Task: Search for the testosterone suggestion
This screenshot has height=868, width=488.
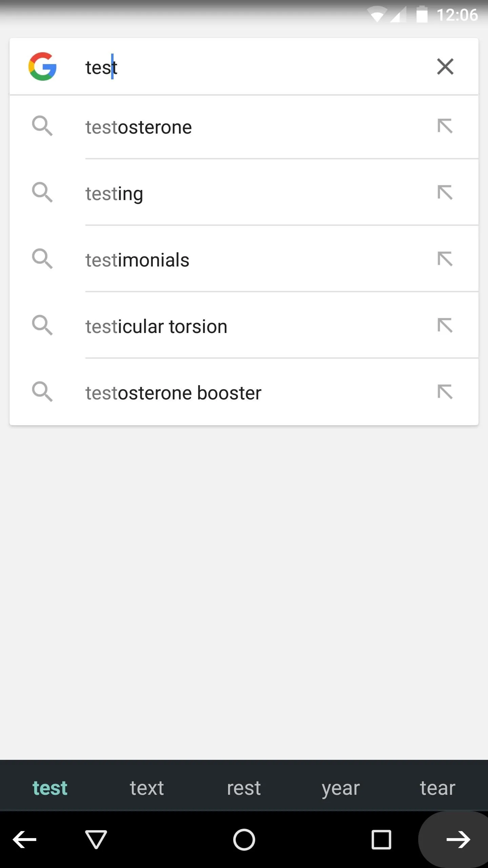Action: tap(244, 127)
